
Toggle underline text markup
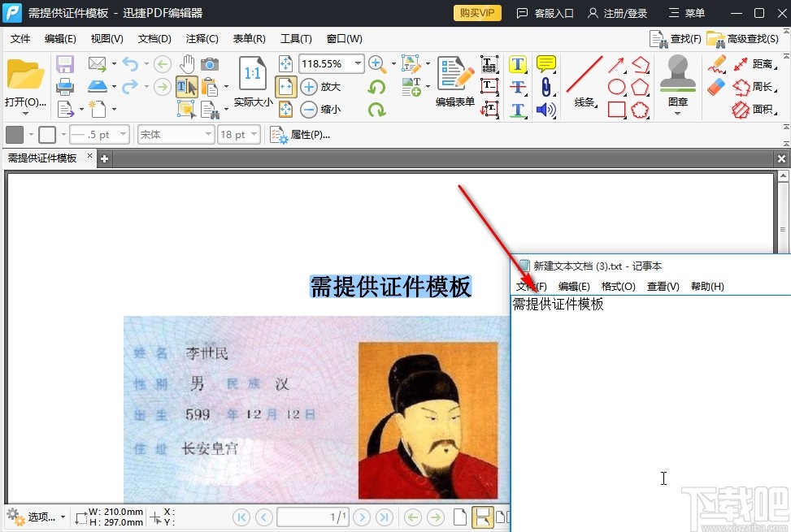pos(518,110)
